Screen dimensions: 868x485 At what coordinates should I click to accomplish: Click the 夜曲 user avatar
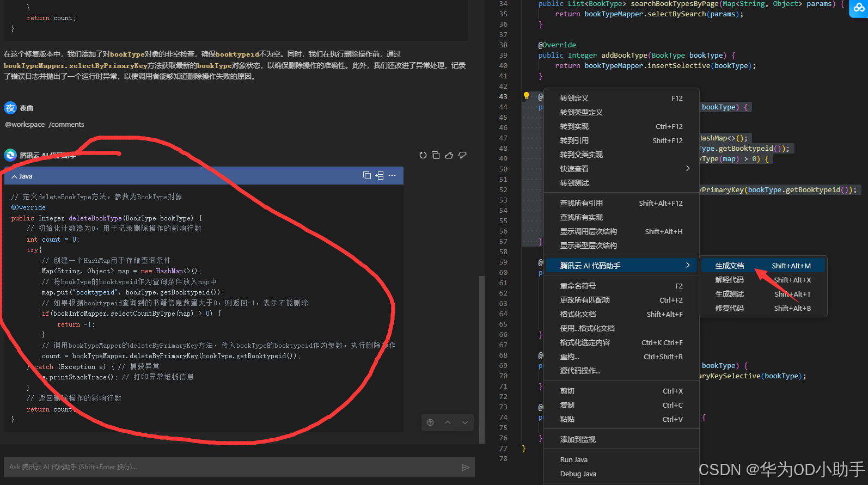coord(10,108)
